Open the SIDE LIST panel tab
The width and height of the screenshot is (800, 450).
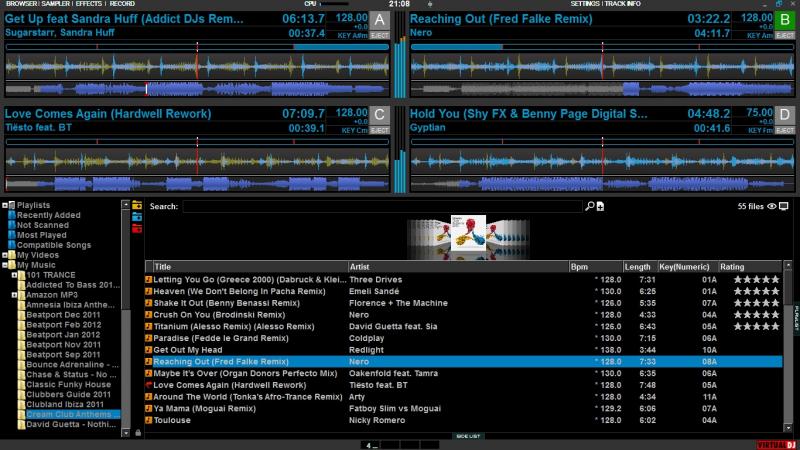468,436
